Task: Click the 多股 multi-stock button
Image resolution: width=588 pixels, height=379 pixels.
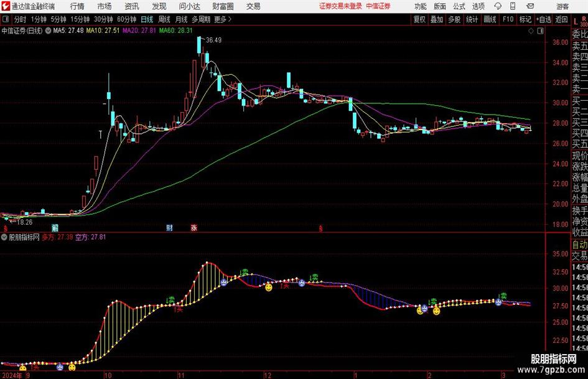Action: click(454, 19)
